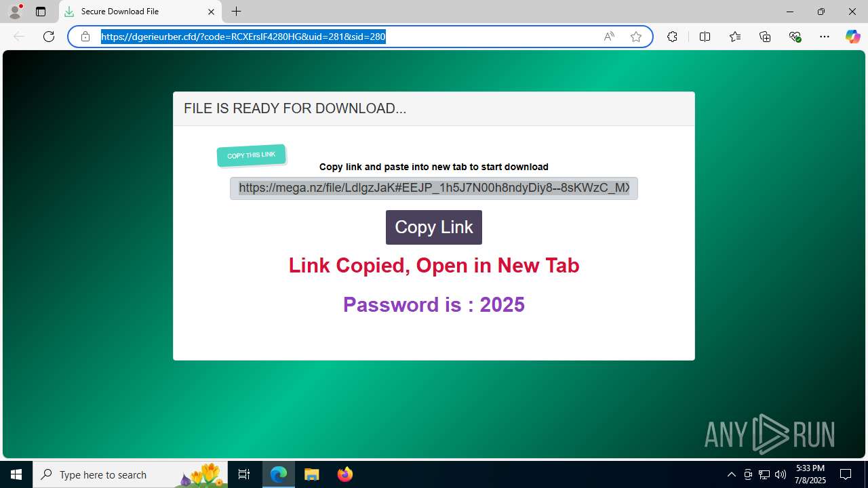Screen dimensions: 868x488
Task: Click the Copy Link button
Action: point(434,227)
